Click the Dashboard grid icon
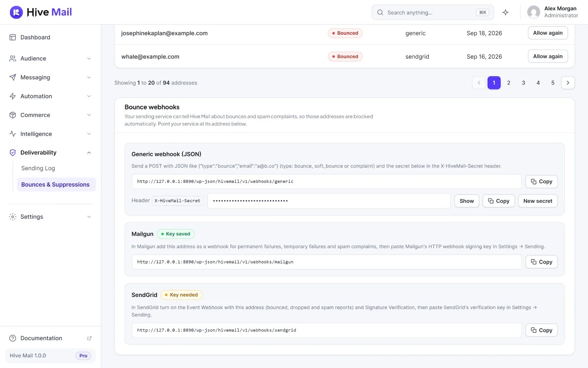The image size is (588, 368). pyautogui.click(x=12, y=37)
